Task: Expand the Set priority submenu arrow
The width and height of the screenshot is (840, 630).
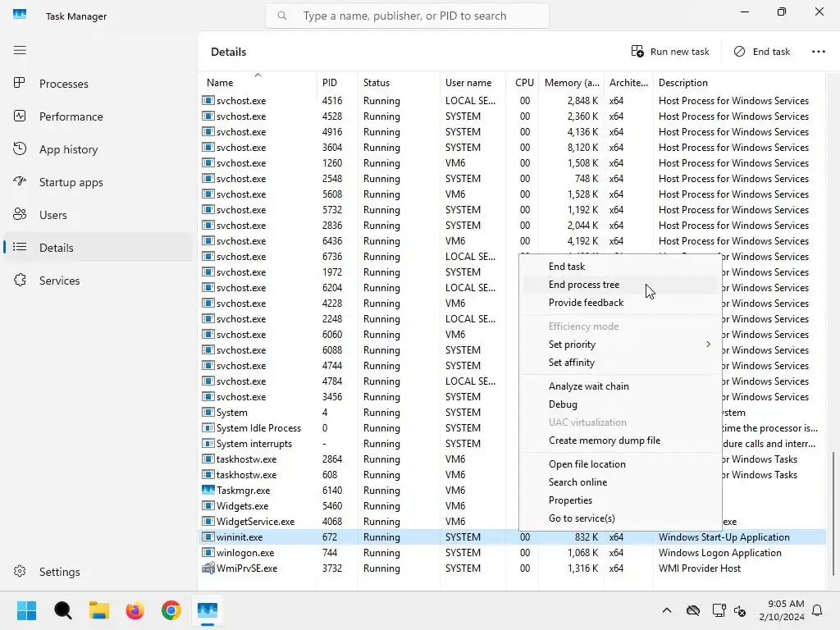Action: [x=708, y=344]
